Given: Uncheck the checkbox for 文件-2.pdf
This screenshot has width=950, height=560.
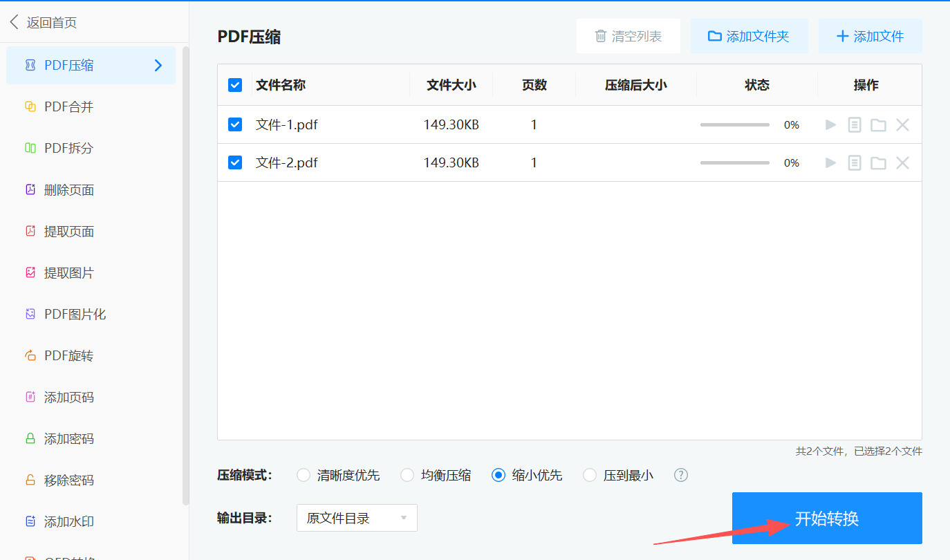Looking at the screenshot, I should [235, 162].
